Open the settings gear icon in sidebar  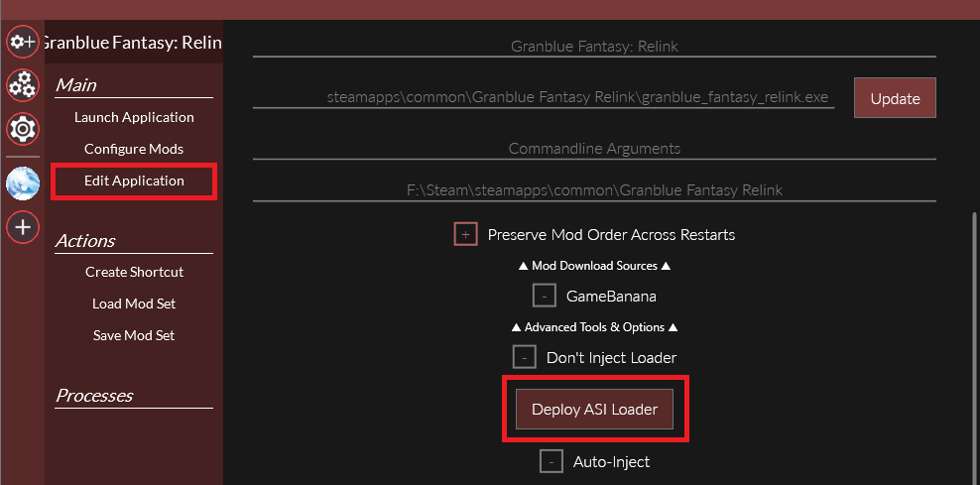(x=23, y=129)
